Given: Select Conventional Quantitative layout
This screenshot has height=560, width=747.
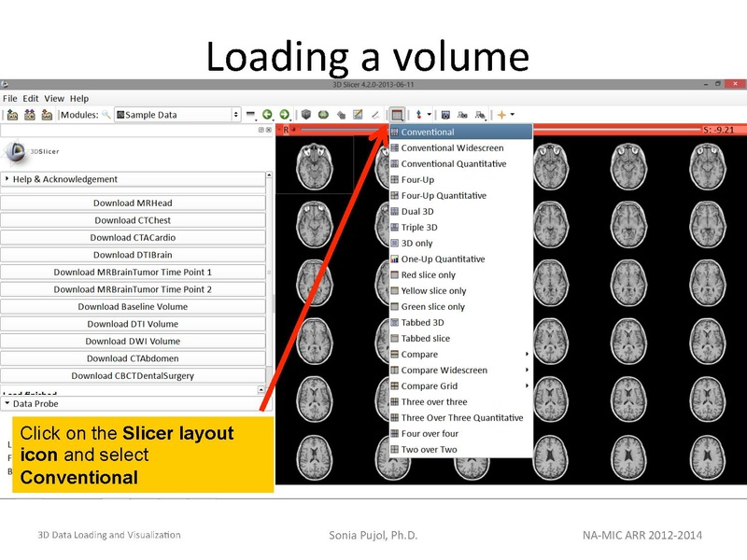Looking at the screenshot, I should point(460,164).
